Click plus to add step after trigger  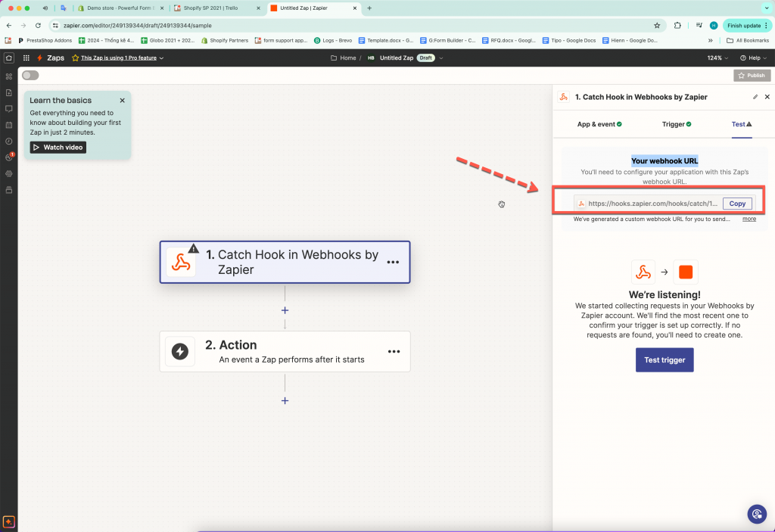(x=285, y=310)
